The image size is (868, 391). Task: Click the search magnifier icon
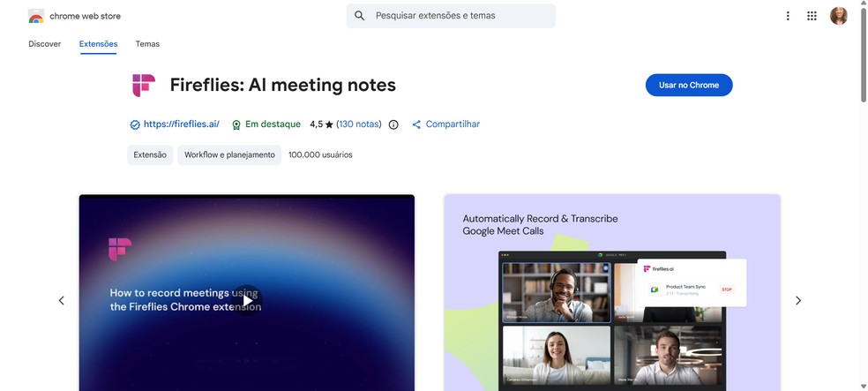[360, 16]
